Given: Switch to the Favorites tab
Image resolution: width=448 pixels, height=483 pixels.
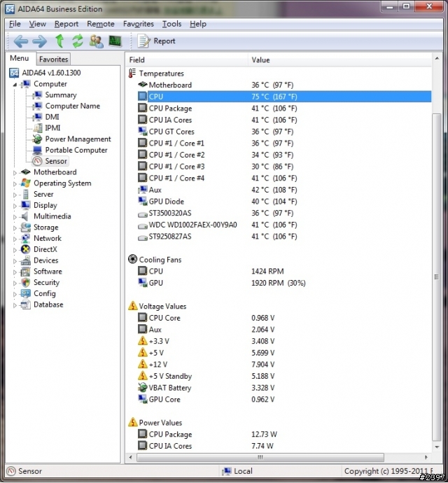Looking at the screenshot, I should coord(53,59).
